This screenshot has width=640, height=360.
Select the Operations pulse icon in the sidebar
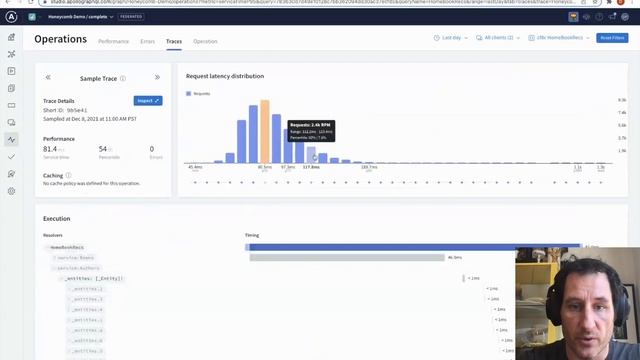pyautogui.click(x=11, y=140)
